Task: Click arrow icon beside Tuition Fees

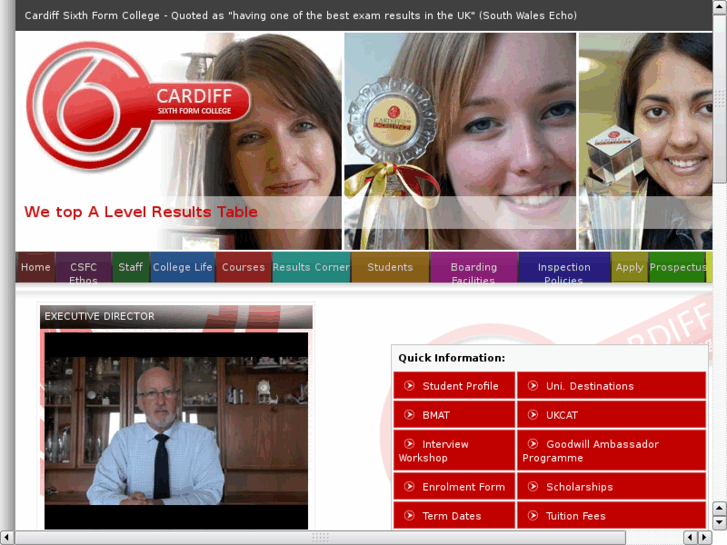Action: (x=533, y=515)
